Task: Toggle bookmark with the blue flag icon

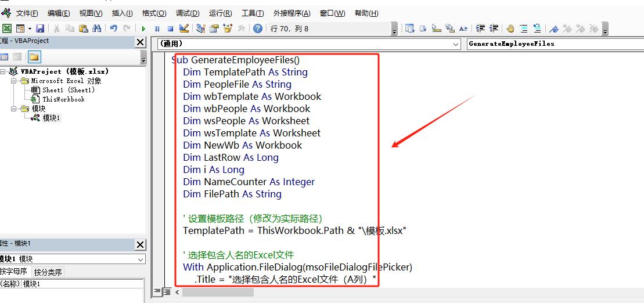Action: [554, 28]
